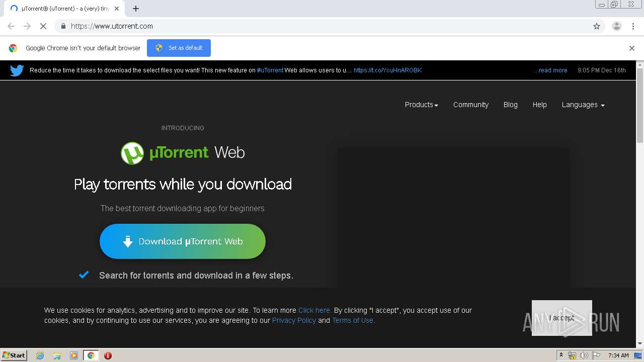View site info via the padlock icon
This screenshot has width=644, height=362.
63,26
